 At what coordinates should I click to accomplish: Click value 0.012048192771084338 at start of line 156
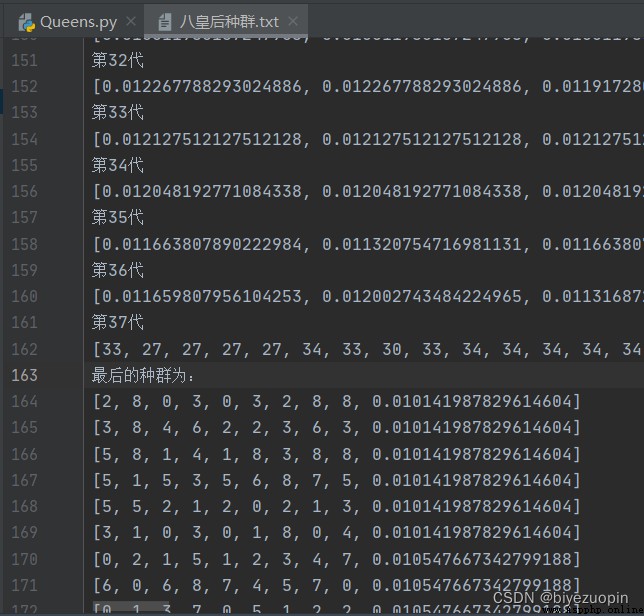click(201, 191)
